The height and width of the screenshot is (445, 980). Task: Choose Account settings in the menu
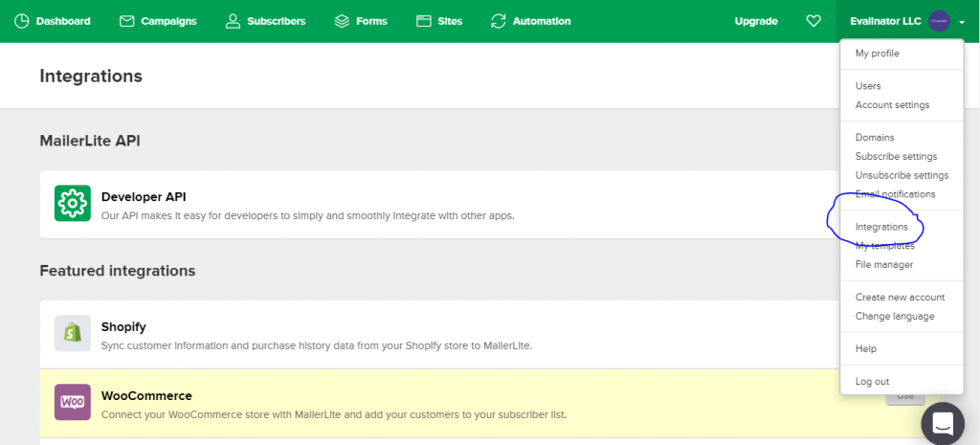point(892,105)
